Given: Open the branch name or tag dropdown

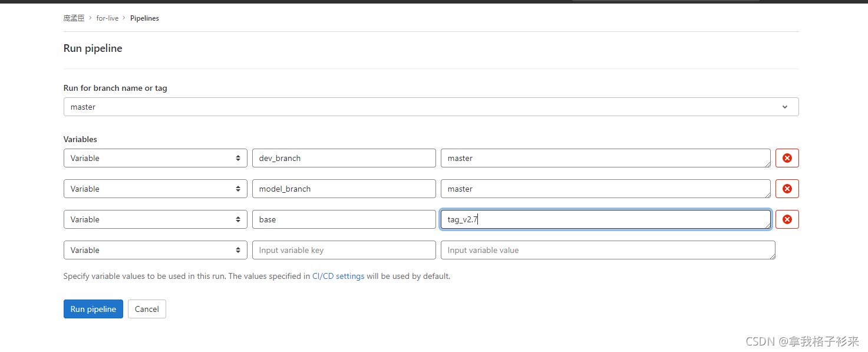Looking at the screenshot, I should 431,107.
